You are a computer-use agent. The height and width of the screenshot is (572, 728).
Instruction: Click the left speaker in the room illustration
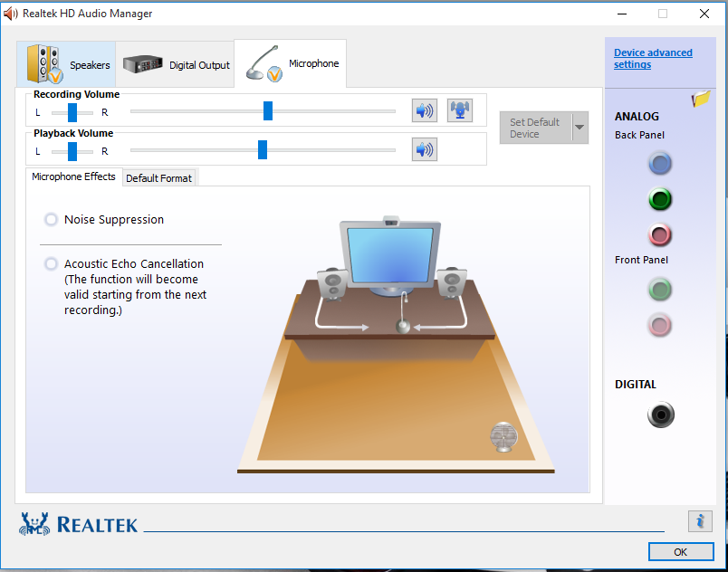[x=332, y=283]
